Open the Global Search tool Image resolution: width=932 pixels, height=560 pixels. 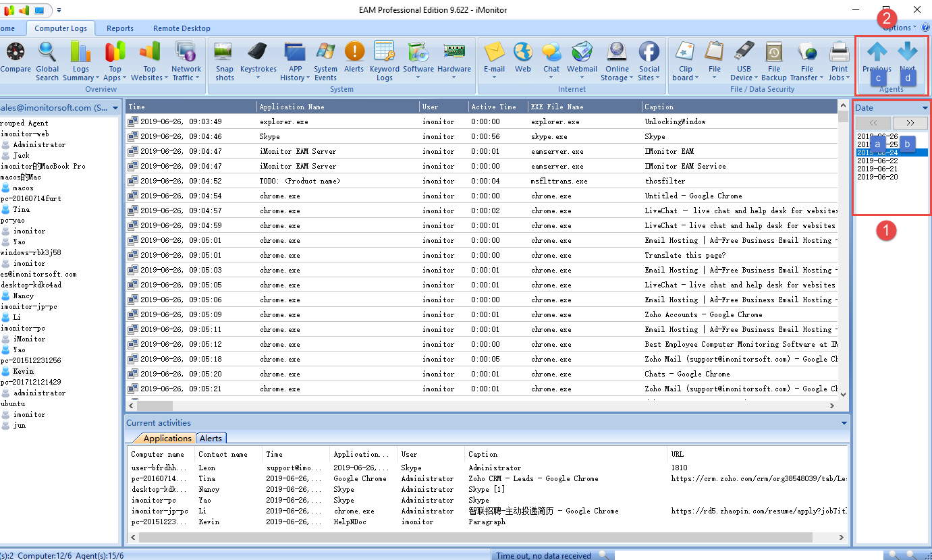[47, 61]
